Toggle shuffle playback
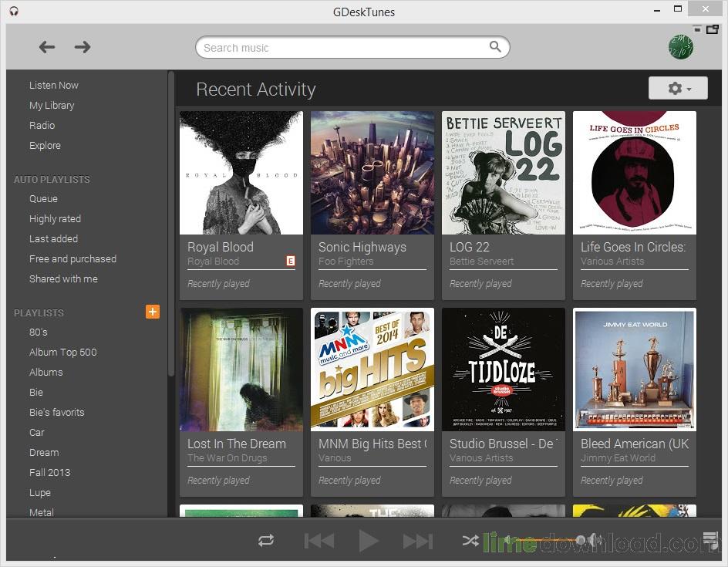This screenshot has width=728, height=567. tap(470, 541)
